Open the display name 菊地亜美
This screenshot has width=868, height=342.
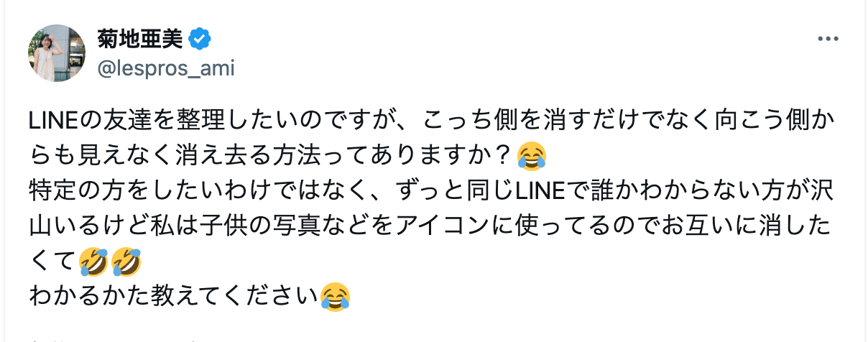141,39
